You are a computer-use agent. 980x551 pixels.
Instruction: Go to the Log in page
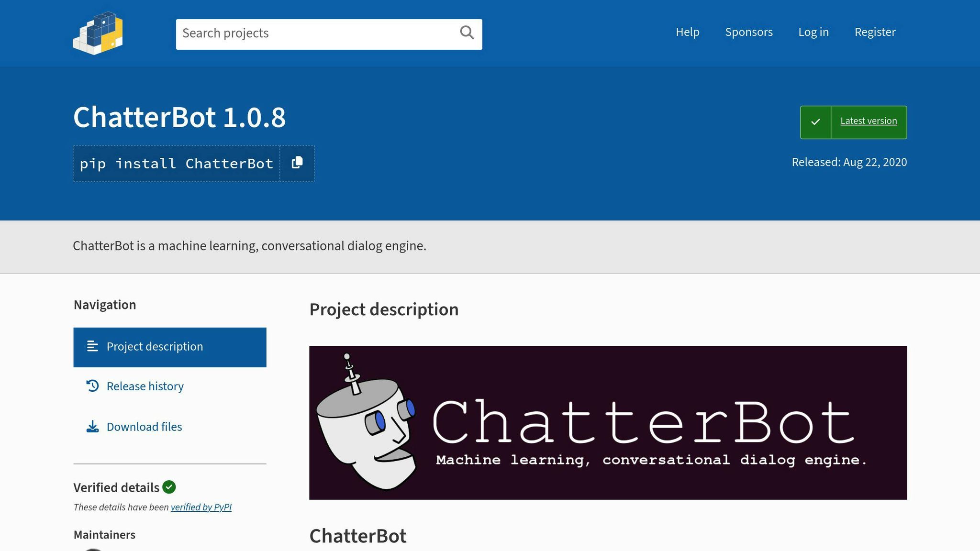813,32
